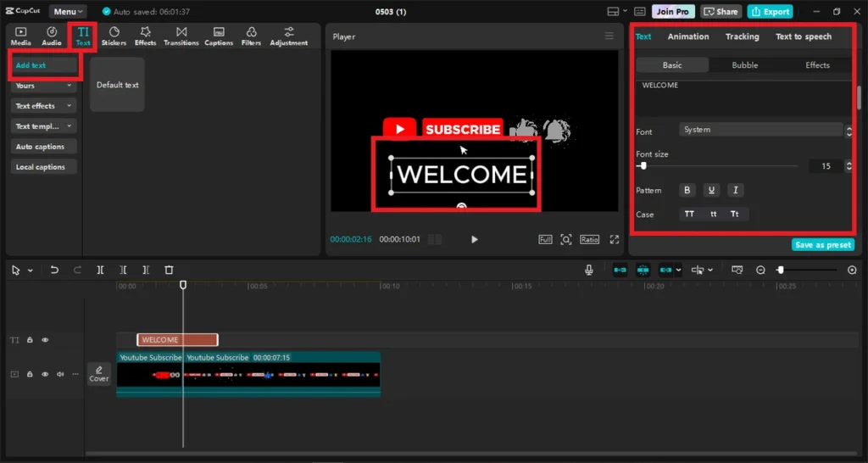Viewport: 868px width, 463px height.
Task: Play the video preview
Action: 475,239
